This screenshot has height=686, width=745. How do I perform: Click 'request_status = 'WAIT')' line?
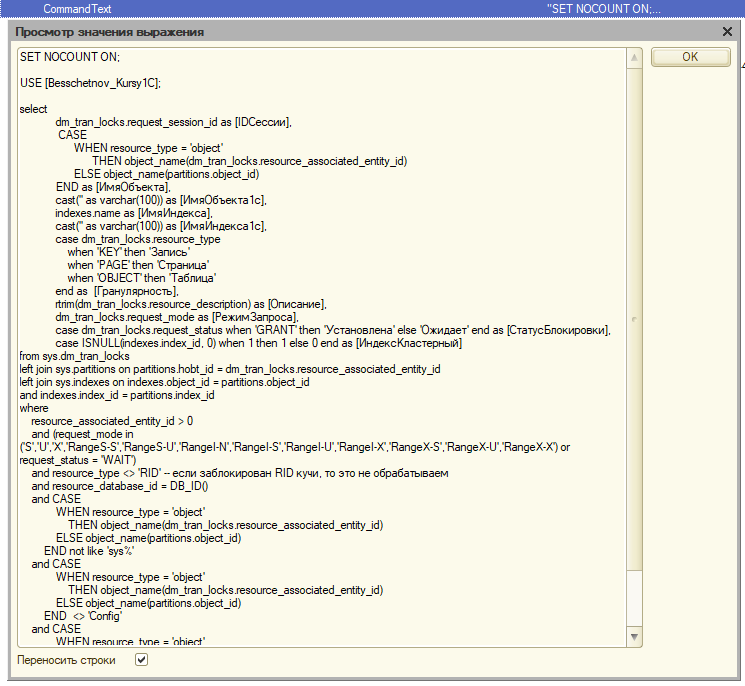78,460
